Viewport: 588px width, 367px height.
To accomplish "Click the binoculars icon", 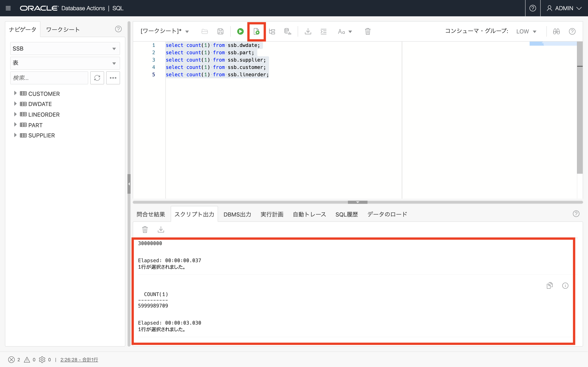I will click(x=556, y=31).
